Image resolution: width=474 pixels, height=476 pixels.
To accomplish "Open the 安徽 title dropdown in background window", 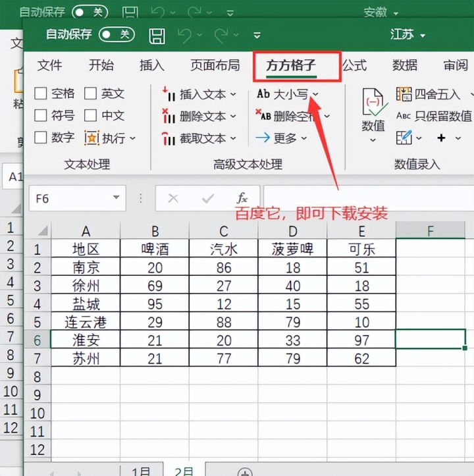I will click(x=396, y=14).
